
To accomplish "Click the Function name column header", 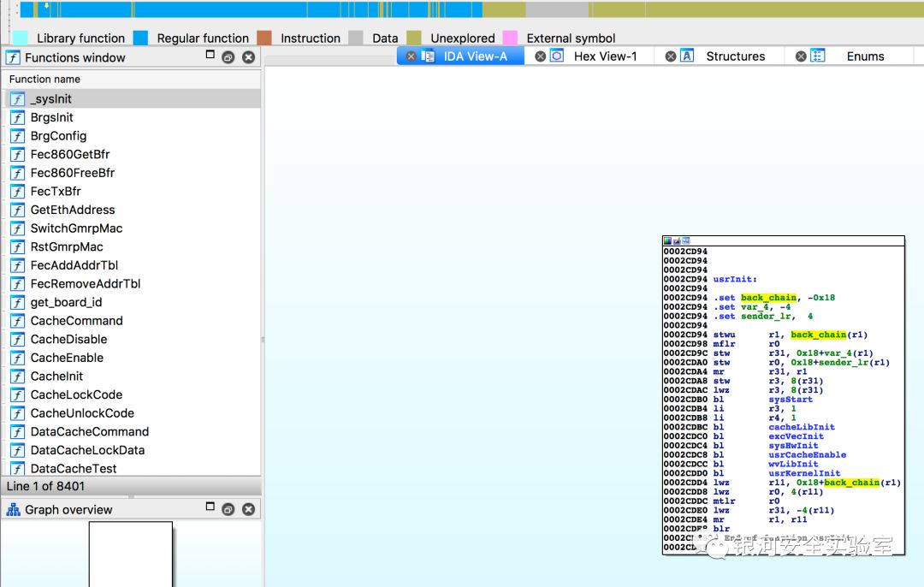I will tap(132, 79).
